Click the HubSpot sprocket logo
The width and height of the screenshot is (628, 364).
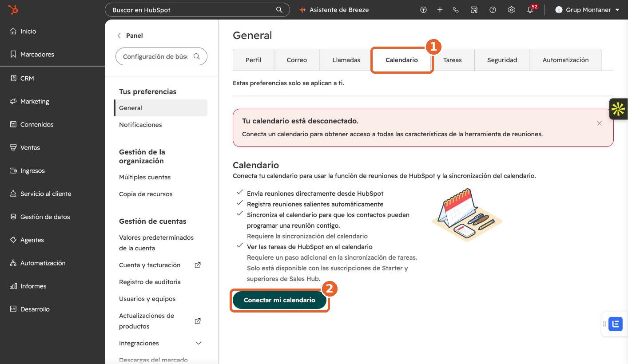(x=13, y=9)
